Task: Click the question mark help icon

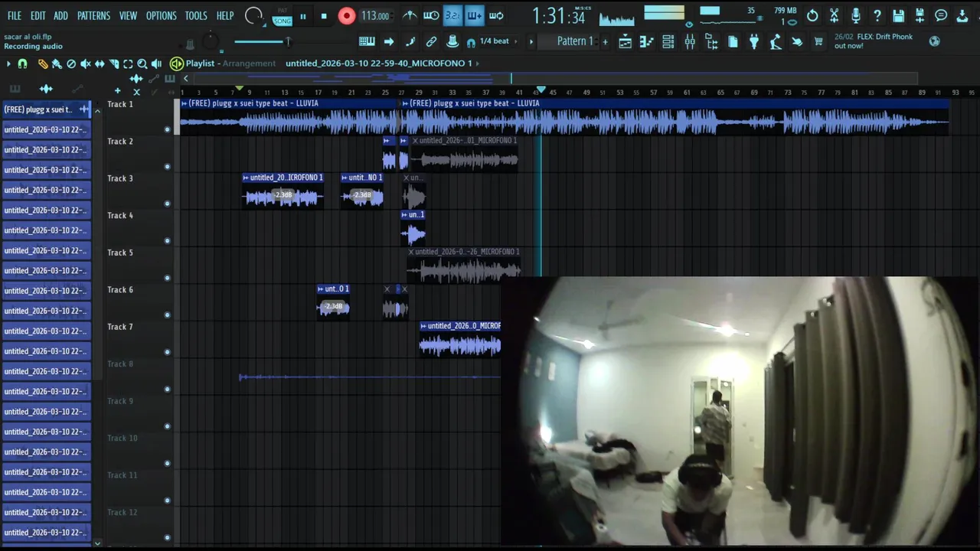Action: coord(877,15)
